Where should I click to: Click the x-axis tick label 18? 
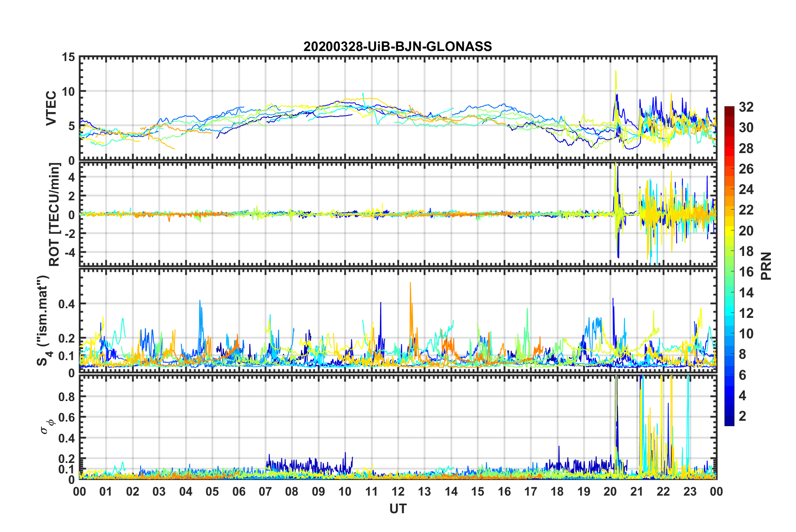pyautogui.click(x=557, y=491)
